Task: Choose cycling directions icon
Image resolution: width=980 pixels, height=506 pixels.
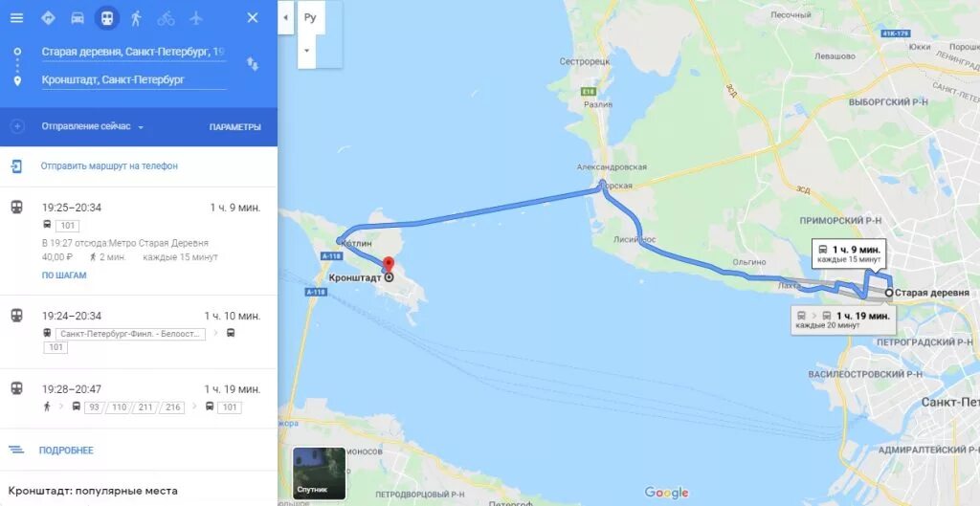Action: point(166,18)
